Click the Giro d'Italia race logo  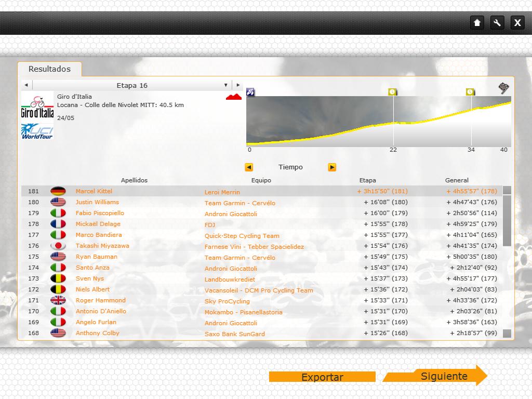click(37, 107)
